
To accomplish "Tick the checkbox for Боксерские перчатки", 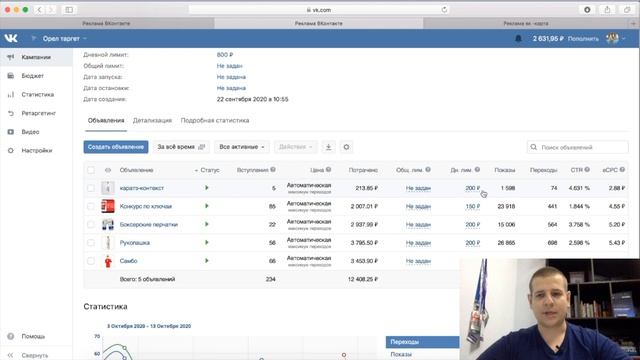I will tap(91, 224).
